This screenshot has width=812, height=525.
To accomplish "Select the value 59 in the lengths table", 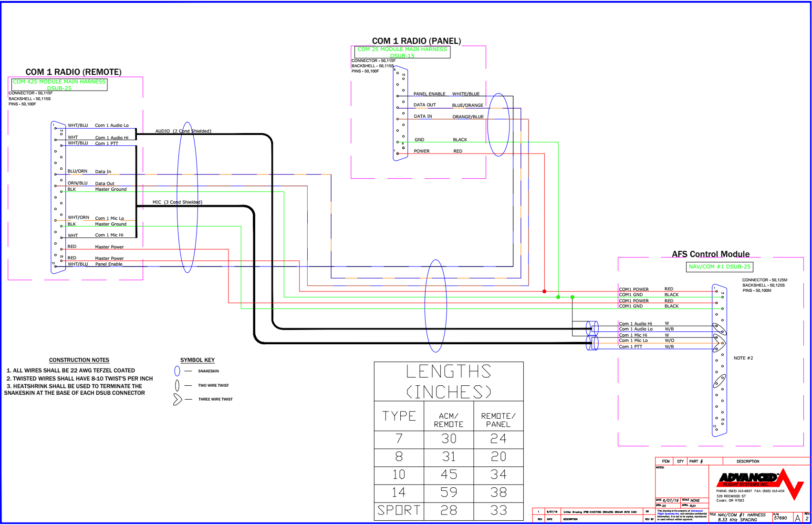I will 449,492.
